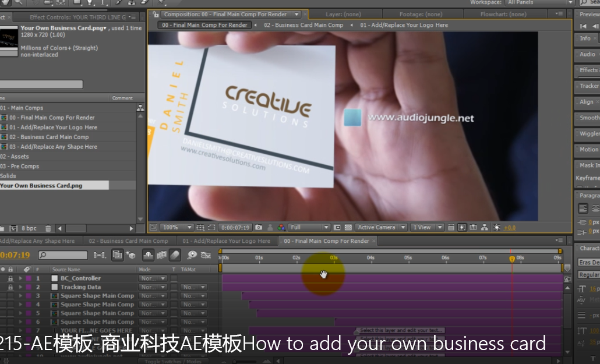600x364 pixels.
Task: Select 02 - Business Card Main Comp in project list
Action: pos(49,137)
